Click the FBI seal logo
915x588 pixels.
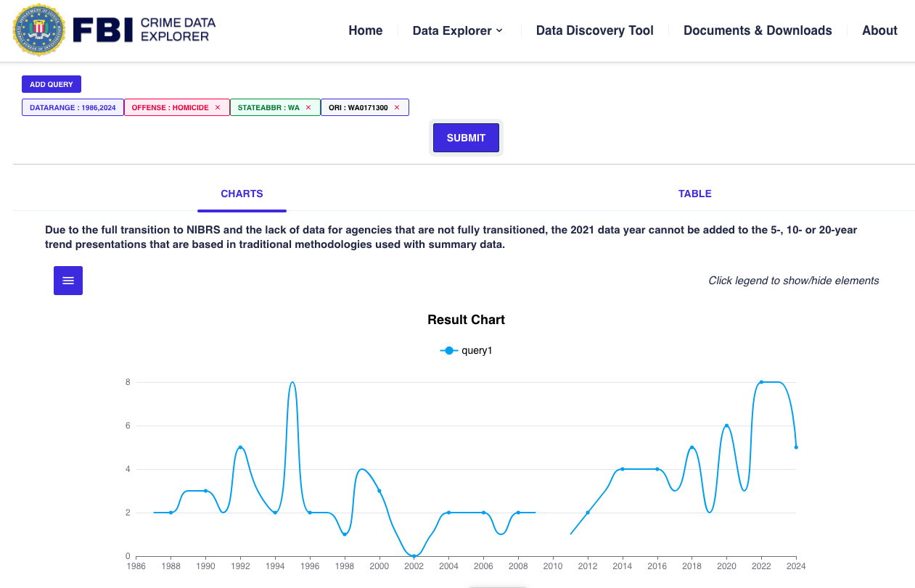38,30
